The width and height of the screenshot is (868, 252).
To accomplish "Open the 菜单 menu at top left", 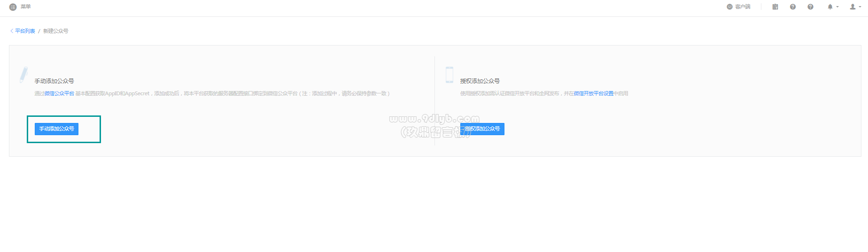I will [x=20, y=7].
